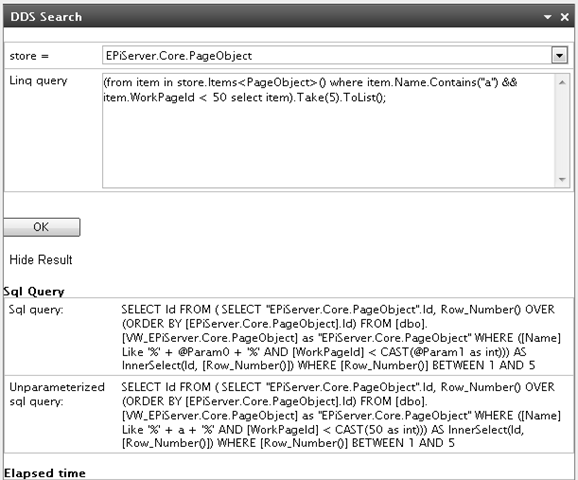
Task: Toggle the Hide Result link
Action: [41, 260]
